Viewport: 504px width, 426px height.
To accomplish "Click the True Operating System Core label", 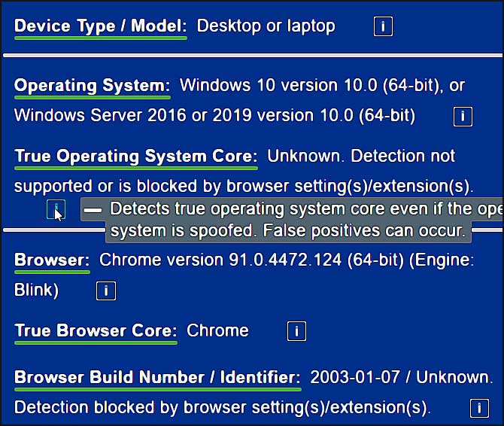I will point(136,157).
